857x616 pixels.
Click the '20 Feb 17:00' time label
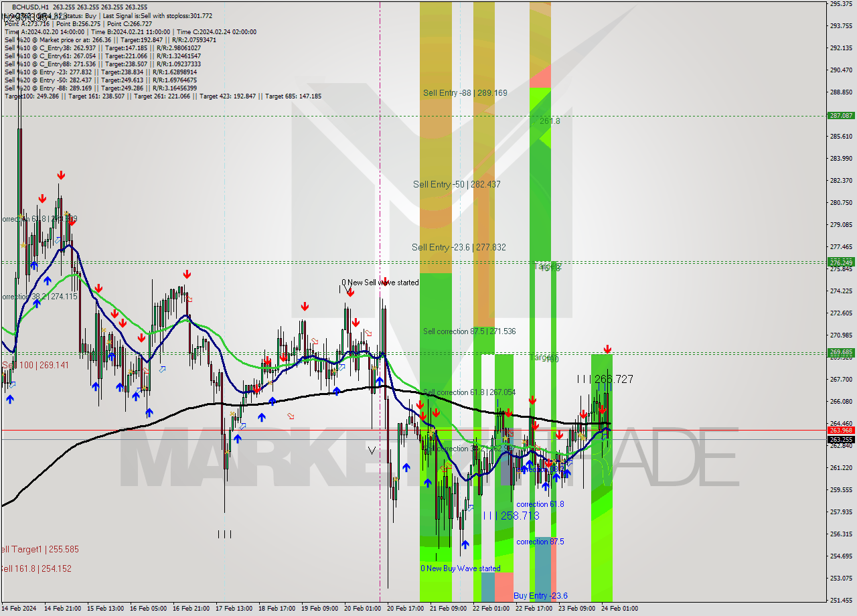[405, 609]
